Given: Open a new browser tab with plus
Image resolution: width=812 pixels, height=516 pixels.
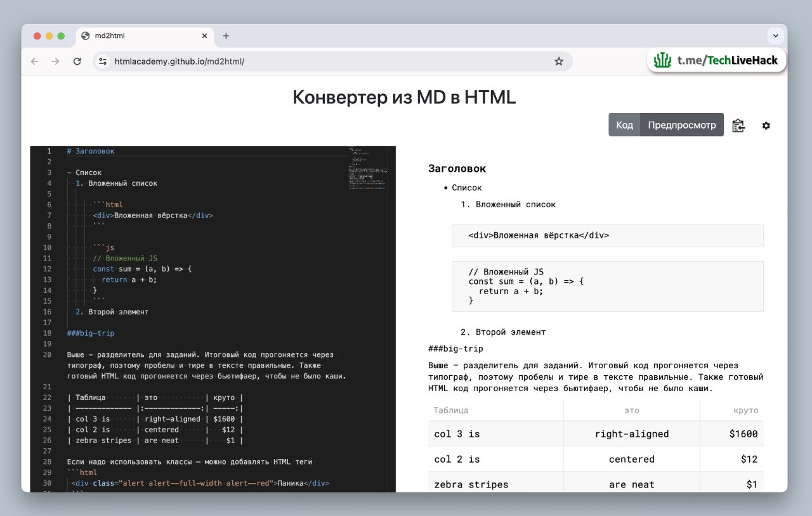Looking at the screenshot, I should tap(226, 36).
